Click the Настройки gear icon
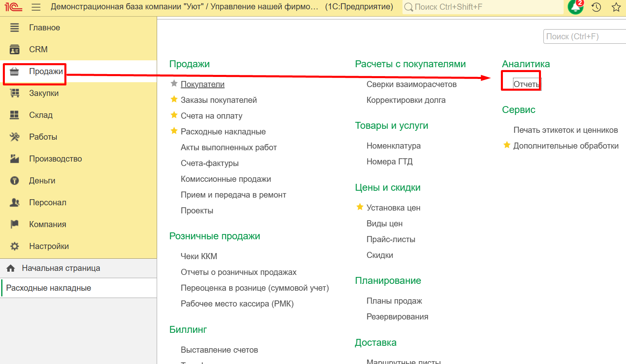This screenshot has width=626, height=364. (15, 246)
